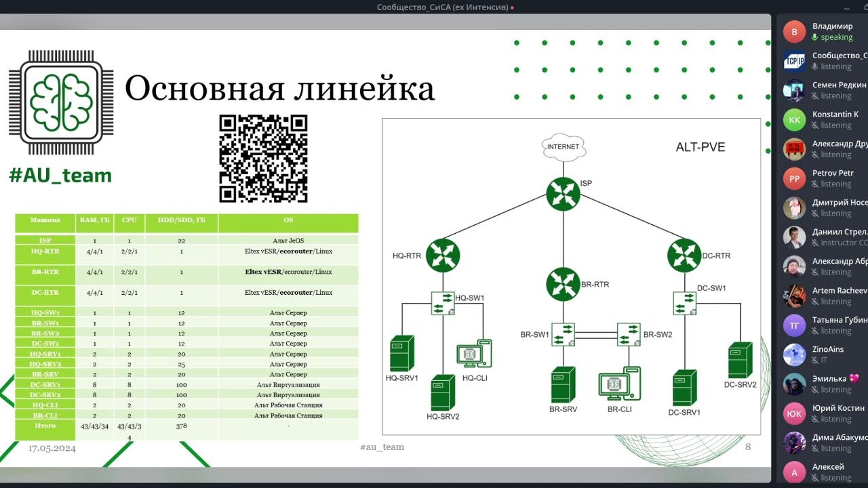Click the 'IT' label under ZinoAins
This screenshot has height=488, width=868.
click(824, 361)
